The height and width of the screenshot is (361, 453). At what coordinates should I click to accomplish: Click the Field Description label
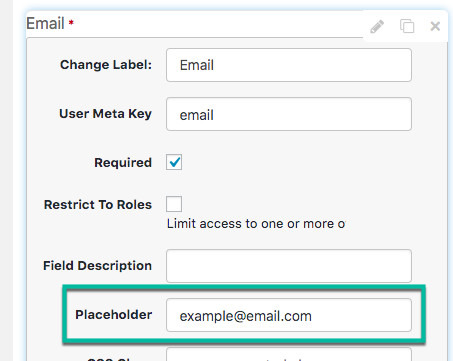tap(97, 266)
